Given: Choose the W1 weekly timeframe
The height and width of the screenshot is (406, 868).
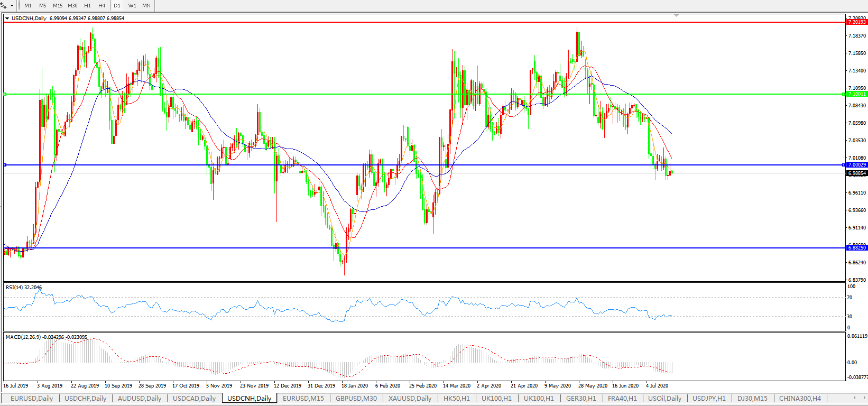Looking at the screenshot, I should pos(132,6).
